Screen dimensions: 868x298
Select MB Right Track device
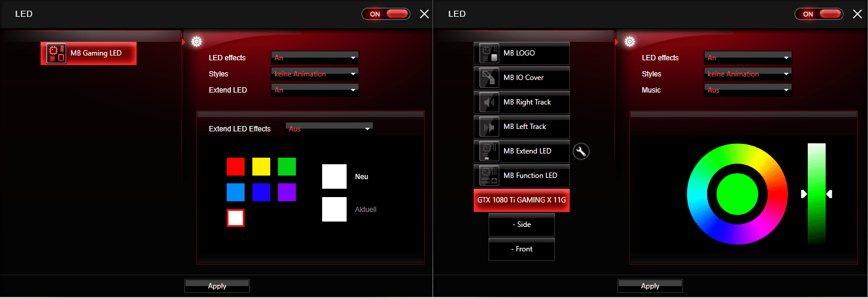point(521,102)
